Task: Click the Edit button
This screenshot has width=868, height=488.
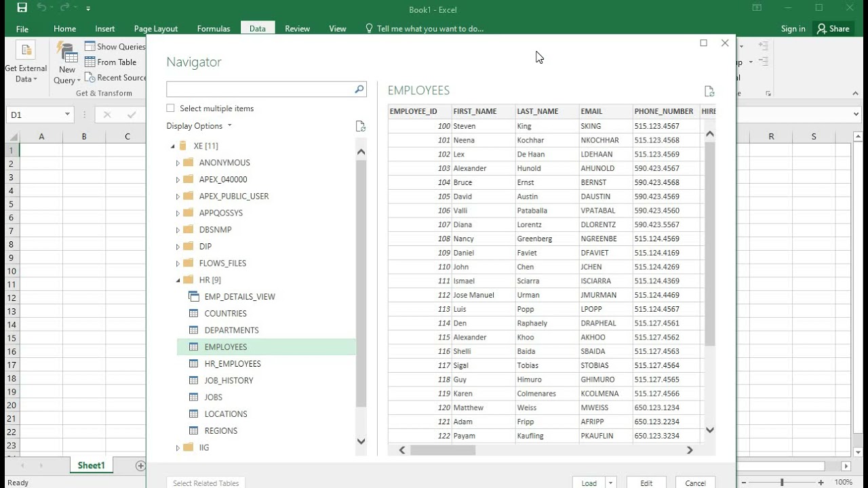Action: click(646, 483)
